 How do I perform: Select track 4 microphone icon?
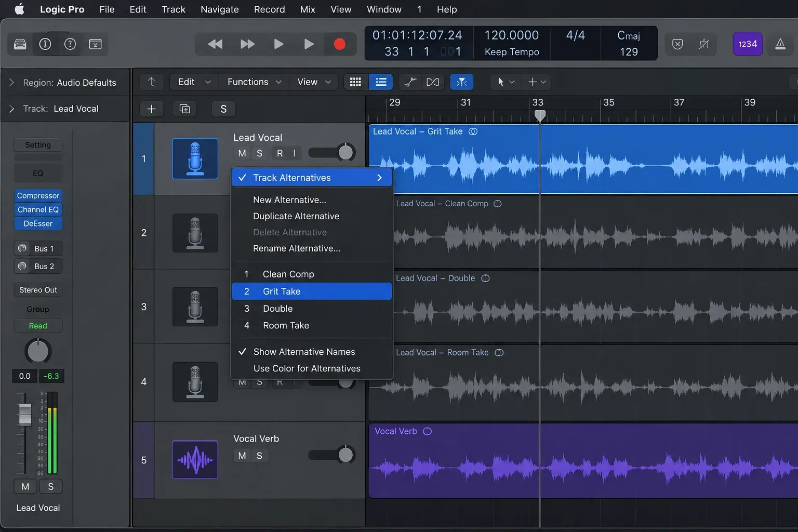click(195, 381)
